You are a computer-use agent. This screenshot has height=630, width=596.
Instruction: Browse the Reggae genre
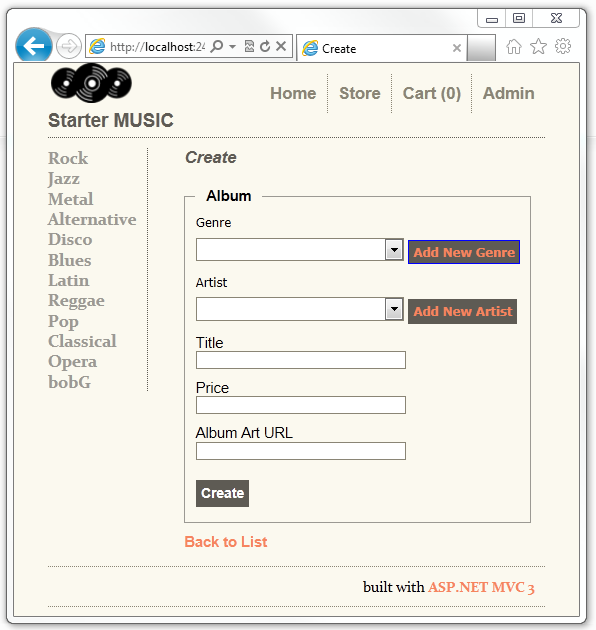[x=76, y=301]
